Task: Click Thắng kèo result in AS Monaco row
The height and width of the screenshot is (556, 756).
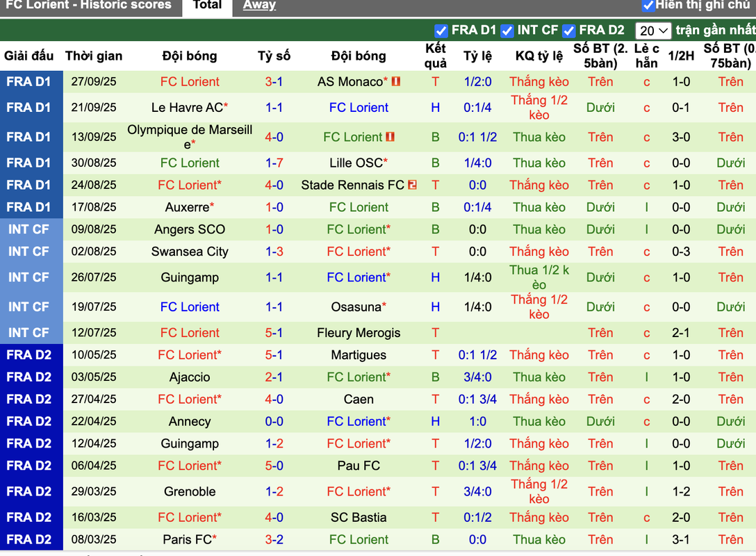Action: [x=539, y=81]
